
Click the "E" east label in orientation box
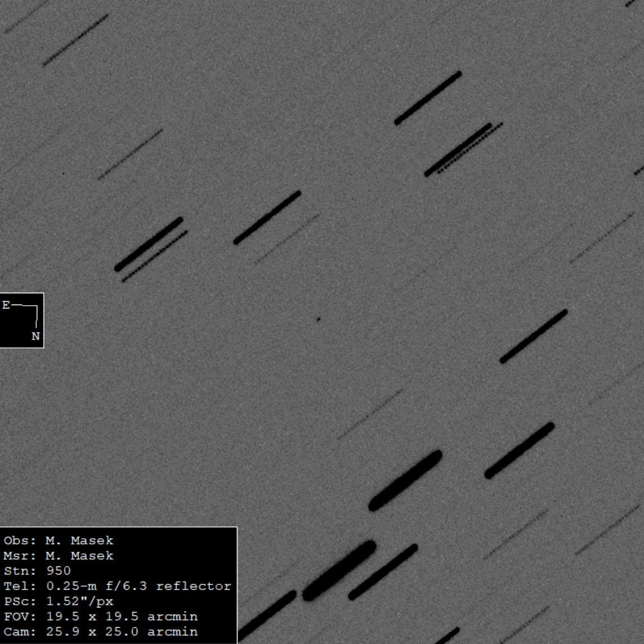[x=6, y=305]
